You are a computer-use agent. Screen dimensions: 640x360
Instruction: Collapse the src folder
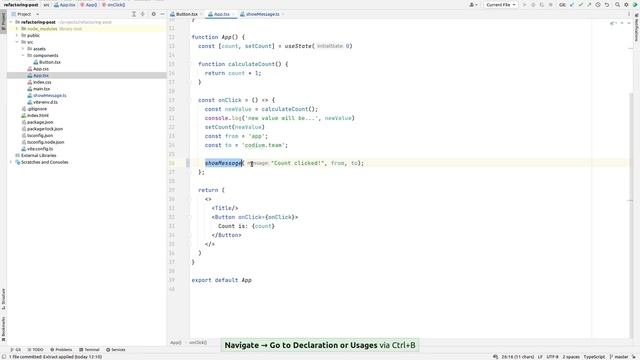pos(17,42)
